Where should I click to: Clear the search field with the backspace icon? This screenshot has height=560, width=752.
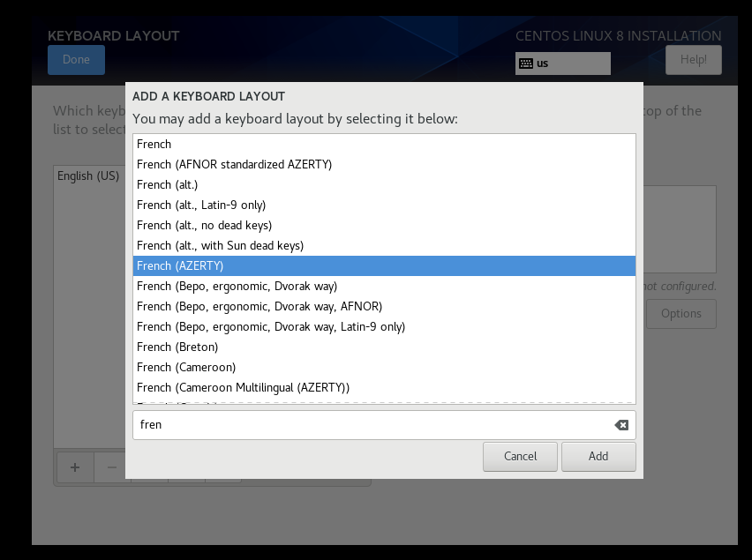[621, 425]
